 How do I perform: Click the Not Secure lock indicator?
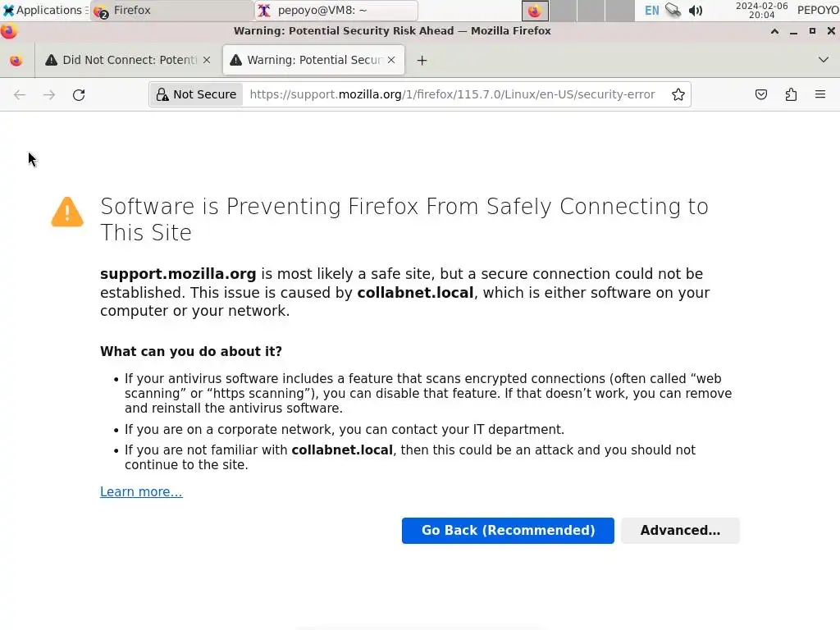197,94
